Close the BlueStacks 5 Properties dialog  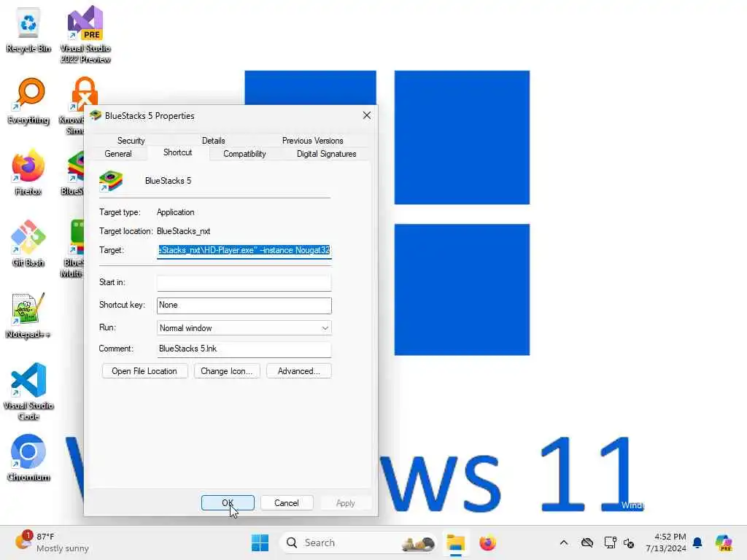point(366,116)
